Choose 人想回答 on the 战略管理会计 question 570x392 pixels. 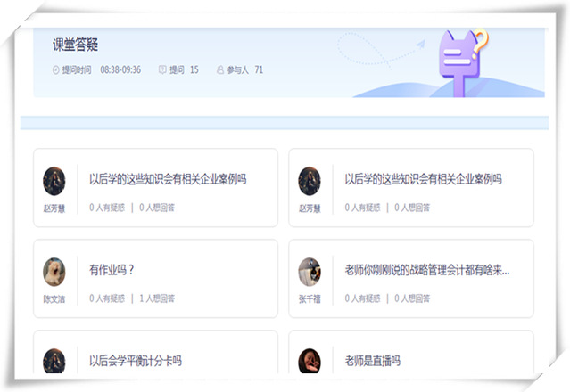click(412, 298)
